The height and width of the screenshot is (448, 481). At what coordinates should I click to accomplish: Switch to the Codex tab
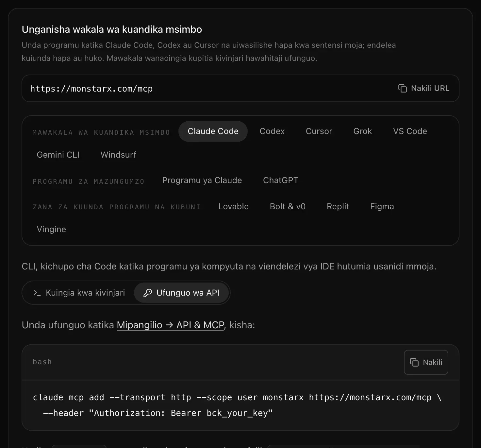pos(272,131)
